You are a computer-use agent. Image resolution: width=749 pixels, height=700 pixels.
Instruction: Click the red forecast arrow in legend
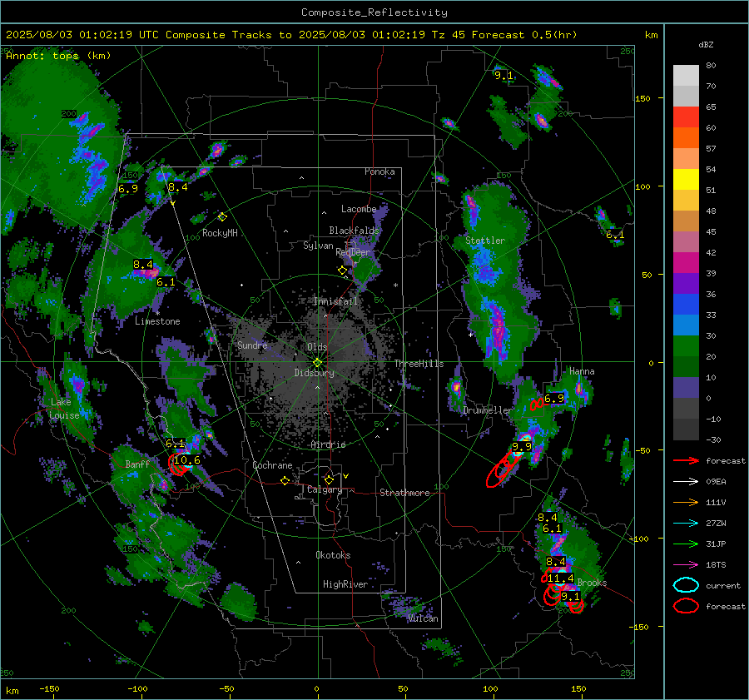[686, 460]
